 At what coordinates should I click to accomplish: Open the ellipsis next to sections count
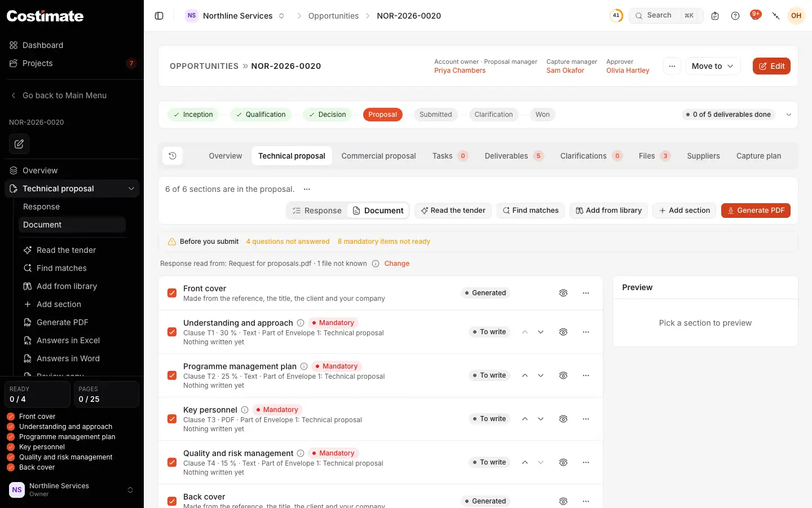[307, 189]
